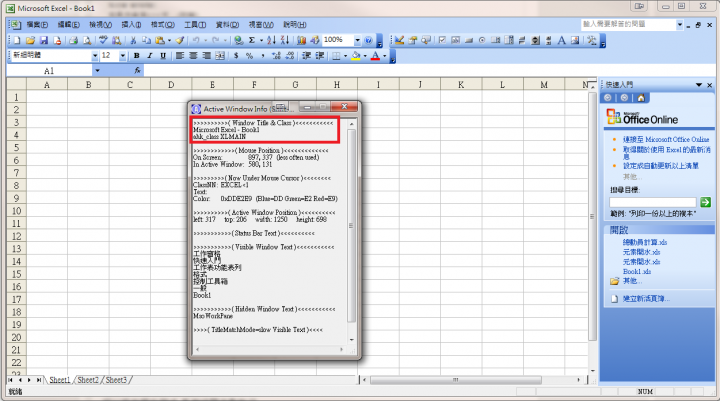Screen dimensions: 720x401
Task: Open the Format menu labeled (O)
Action: [x=163, y=24]
